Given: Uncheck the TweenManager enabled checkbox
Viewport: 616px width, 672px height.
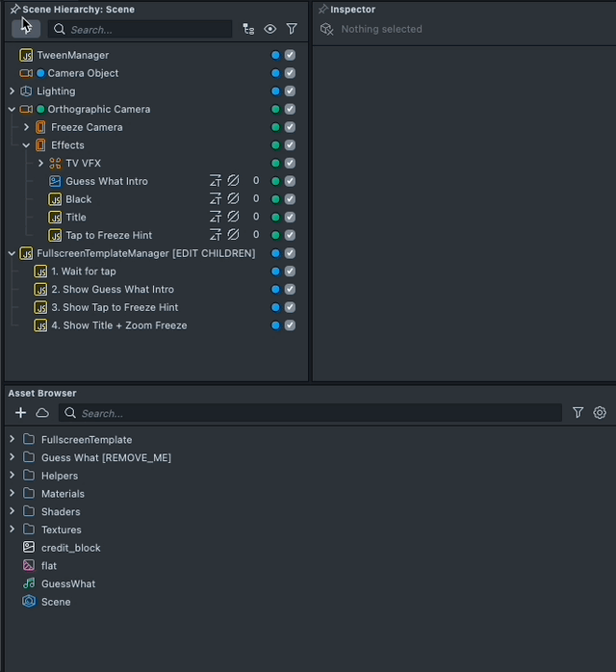Looking at the screenshot, I should coord(290,56).
